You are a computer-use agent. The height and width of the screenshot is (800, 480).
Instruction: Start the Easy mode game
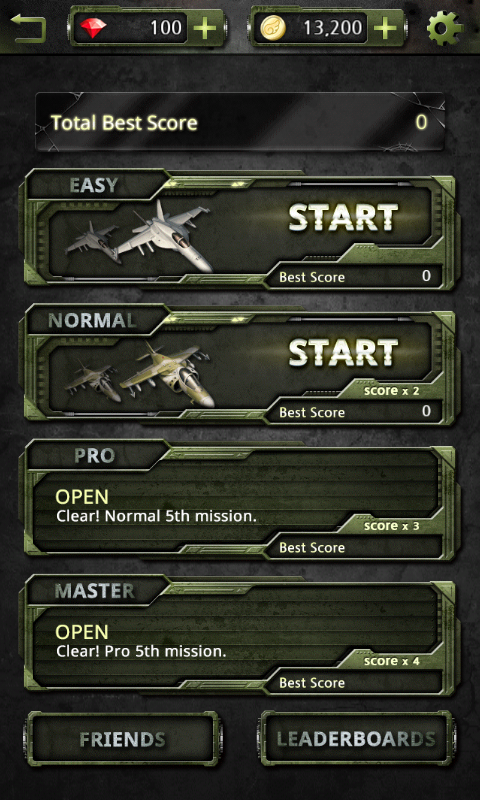pyautogui.click(x=343, y=217)
